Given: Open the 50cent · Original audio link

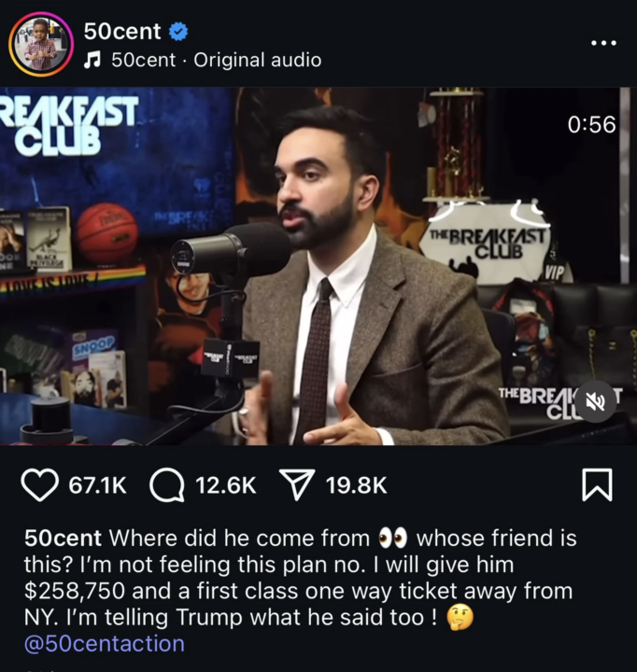Looking at the screenshot, I should [217, 60].
